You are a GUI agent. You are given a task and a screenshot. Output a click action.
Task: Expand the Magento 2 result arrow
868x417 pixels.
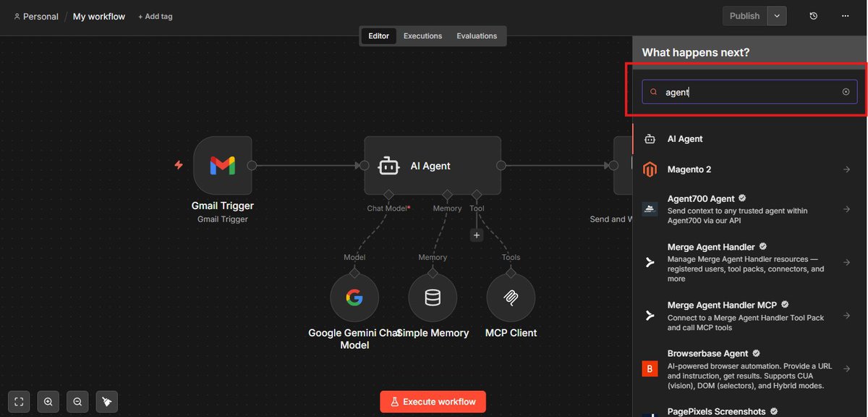click(846, 169)
